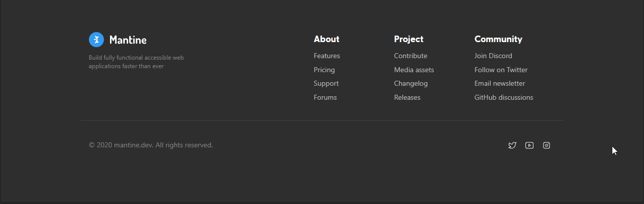Click the blue Mantine logo icon
The image size is (644, 204).
[96, 40]
